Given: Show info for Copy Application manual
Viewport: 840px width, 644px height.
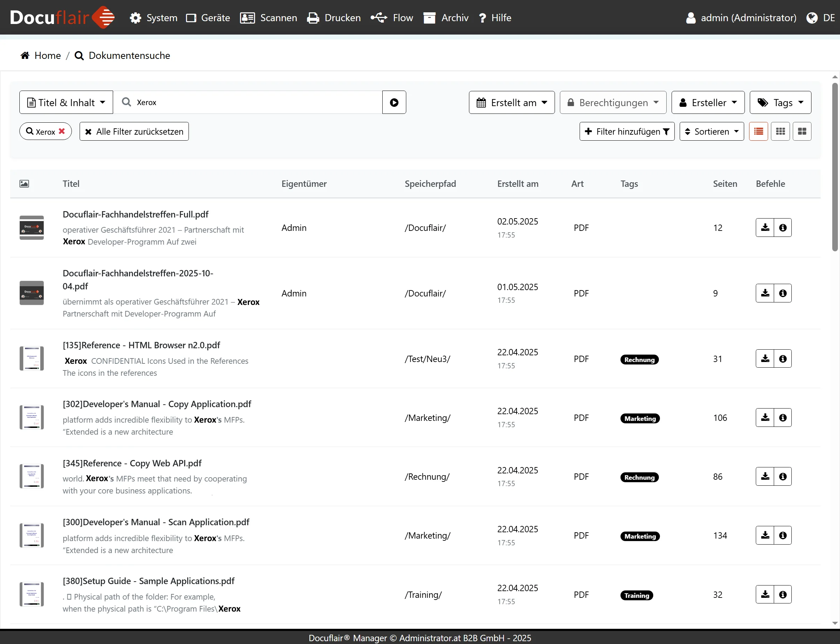Looking at the screenshot, I should click(x=783, y=417).
